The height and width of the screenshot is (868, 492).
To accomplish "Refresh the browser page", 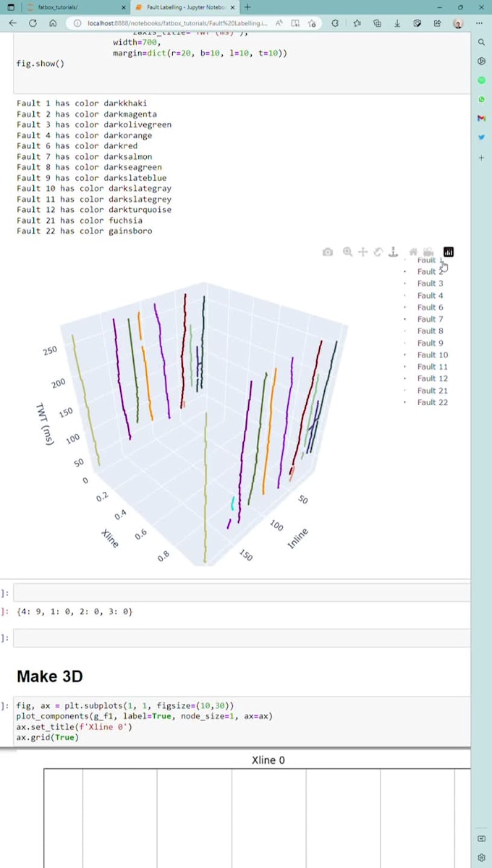I will coord(33,23).
